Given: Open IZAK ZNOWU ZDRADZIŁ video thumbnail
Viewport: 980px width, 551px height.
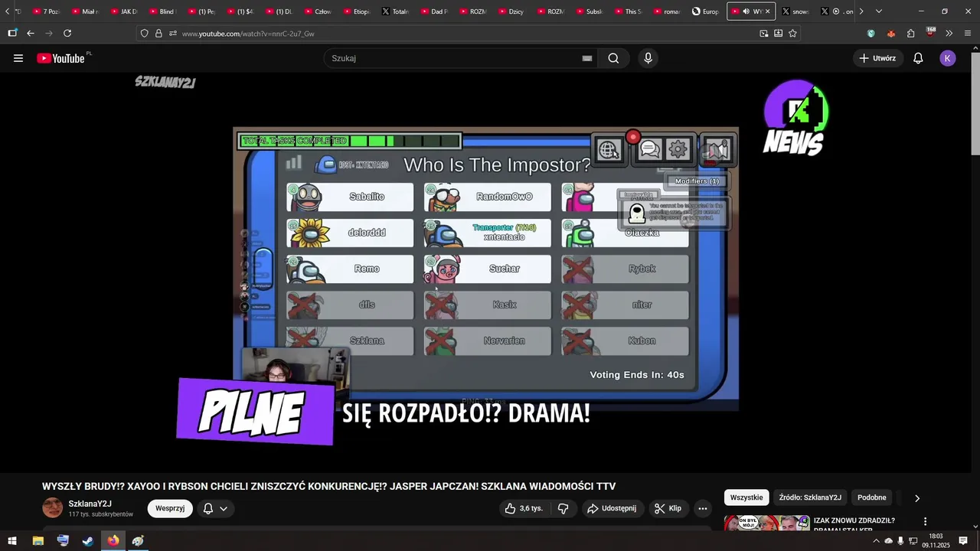Looking at the screenshot, I should click(x=767, y=523).
